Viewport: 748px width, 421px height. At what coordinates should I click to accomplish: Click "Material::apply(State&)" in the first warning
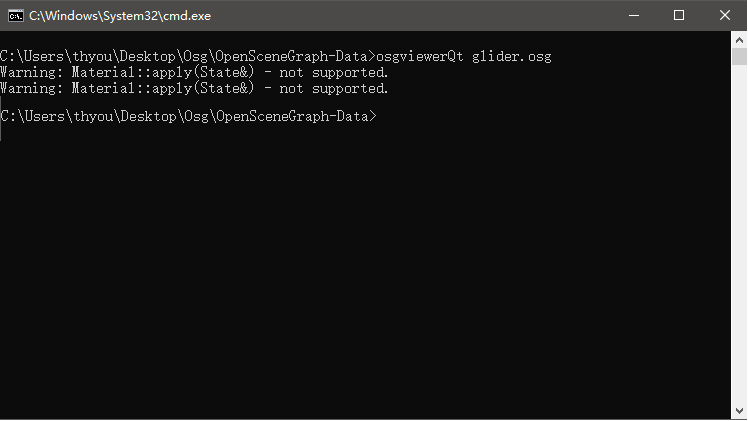(x=164, y=73)
